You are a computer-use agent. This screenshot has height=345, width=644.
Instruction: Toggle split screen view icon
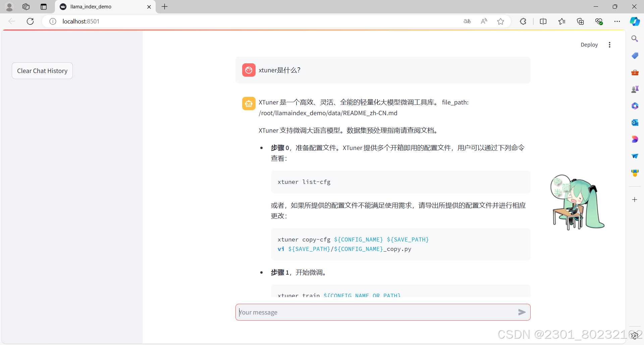[x=543, y=21]
